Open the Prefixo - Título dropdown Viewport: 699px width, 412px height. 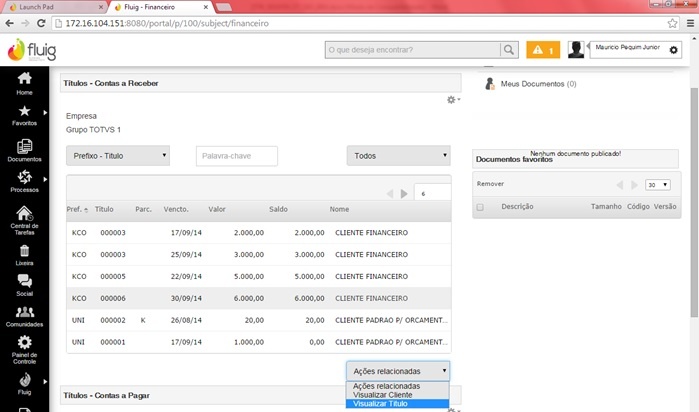(x=118, y=156)
